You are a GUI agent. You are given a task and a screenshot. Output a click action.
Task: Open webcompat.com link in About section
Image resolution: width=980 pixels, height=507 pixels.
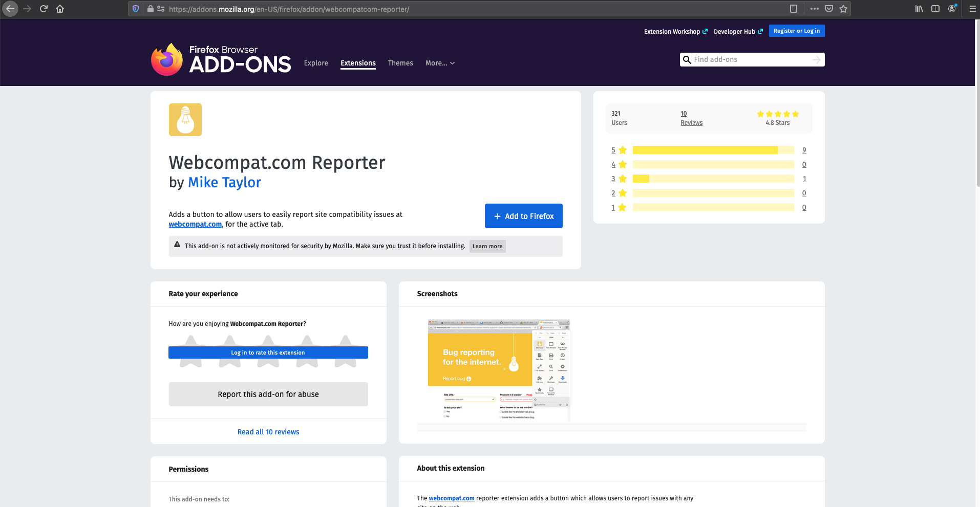[452, 498]
